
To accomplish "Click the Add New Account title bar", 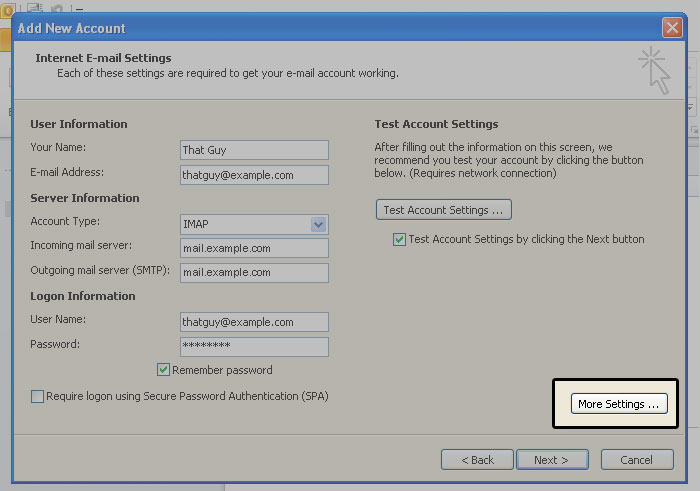I will point(300,28).
